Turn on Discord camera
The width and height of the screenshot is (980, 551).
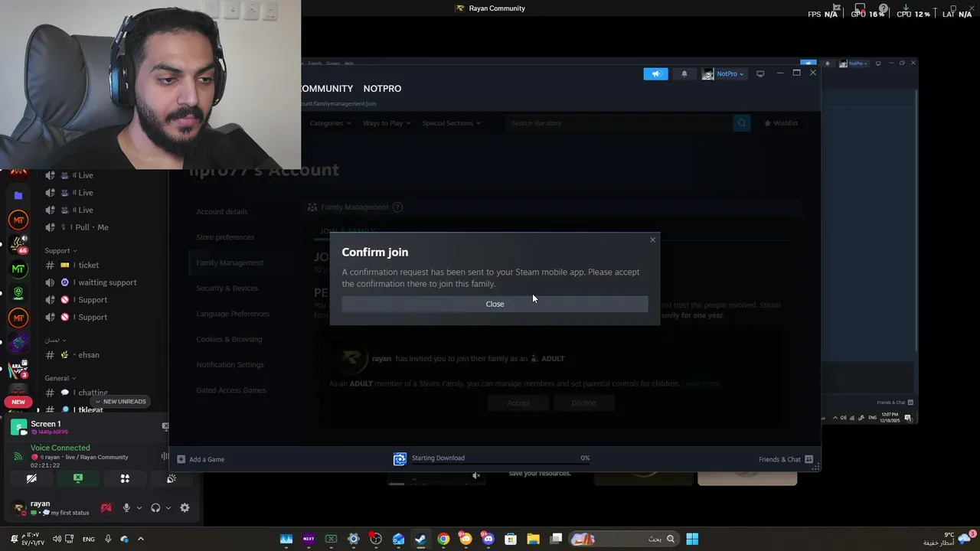[31, 478]
